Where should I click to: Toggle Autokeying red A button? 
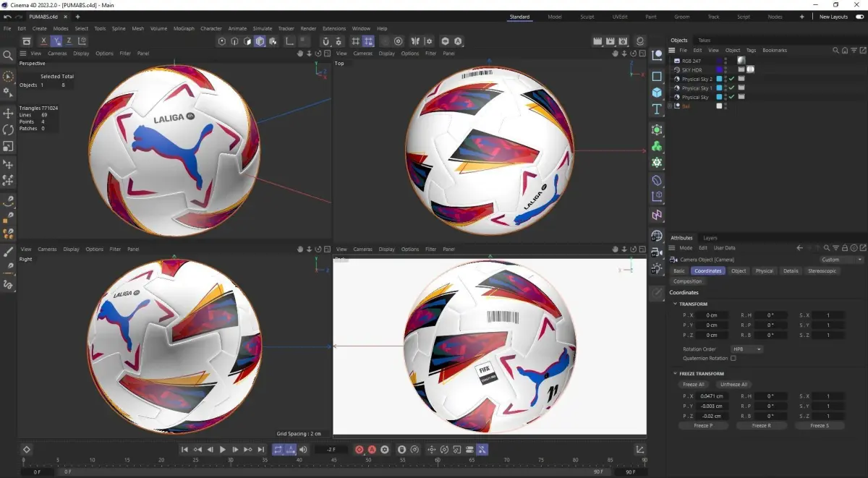372,450
